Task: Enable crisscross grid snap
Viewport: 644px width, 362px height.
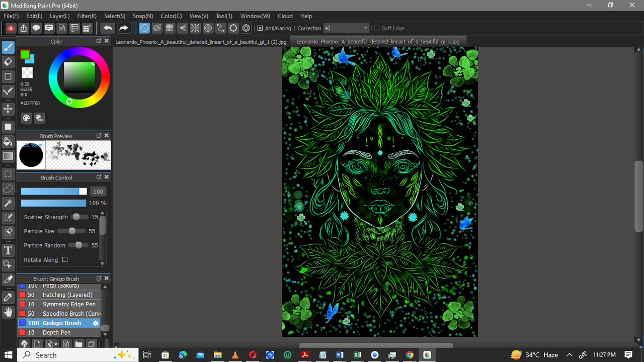Action: click(x=170, y=28)
